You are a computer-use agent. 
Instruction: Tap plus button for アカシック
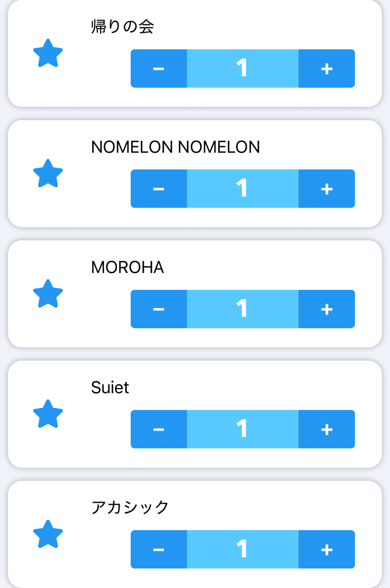click(326, 549)
